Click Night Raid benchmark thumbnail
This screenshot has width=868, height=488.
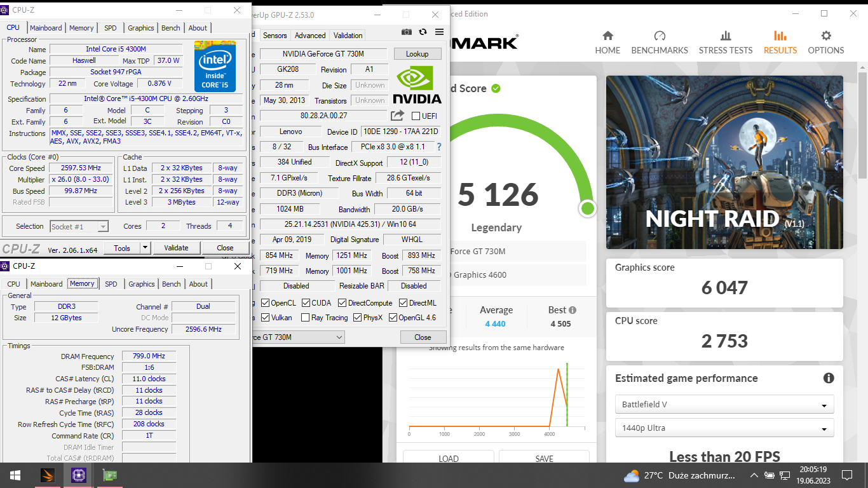(x=724, y=163)
